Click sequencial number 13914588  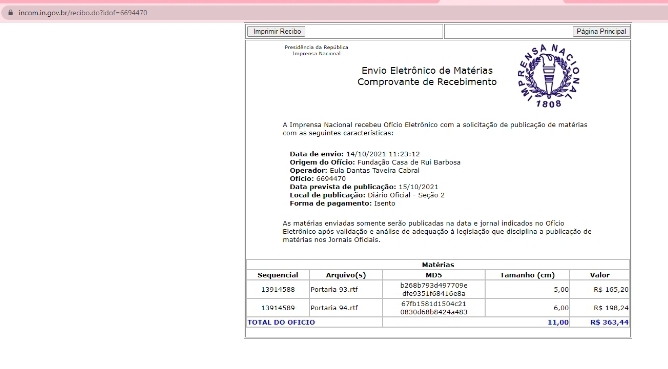tap(278, 290)
